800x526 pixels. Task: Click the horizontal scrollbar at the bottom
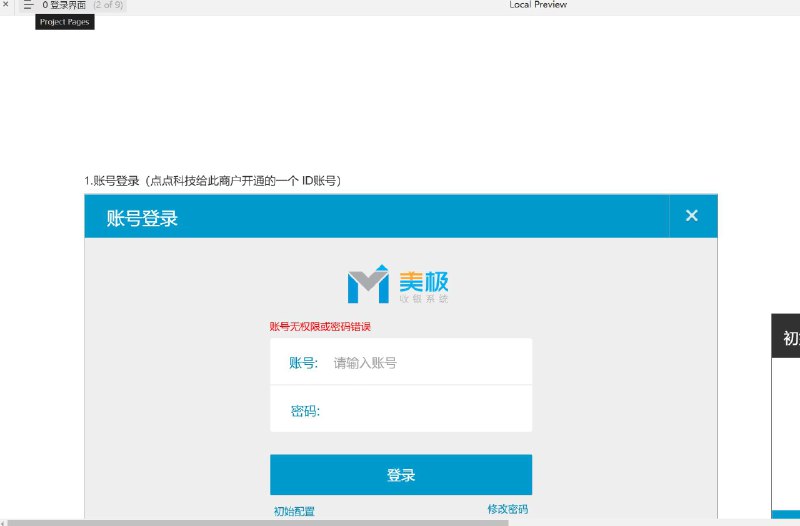[x=258, y=523]
